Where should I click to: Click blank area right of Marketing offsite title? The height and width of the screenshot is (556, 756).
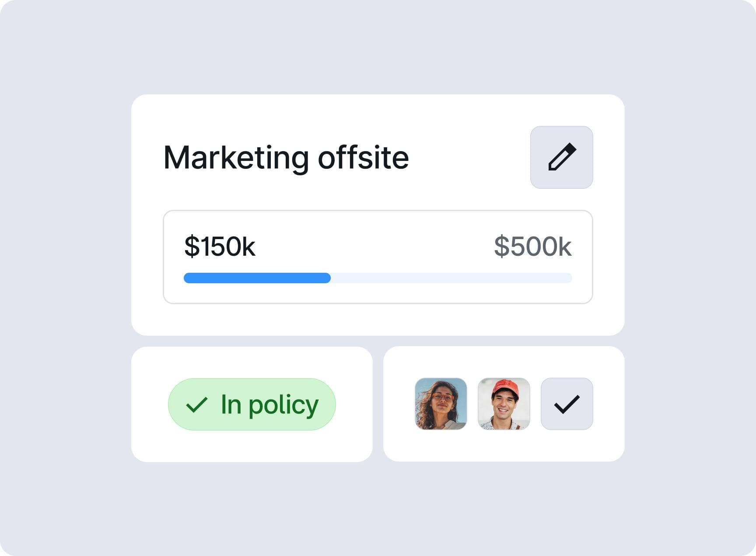468,157
